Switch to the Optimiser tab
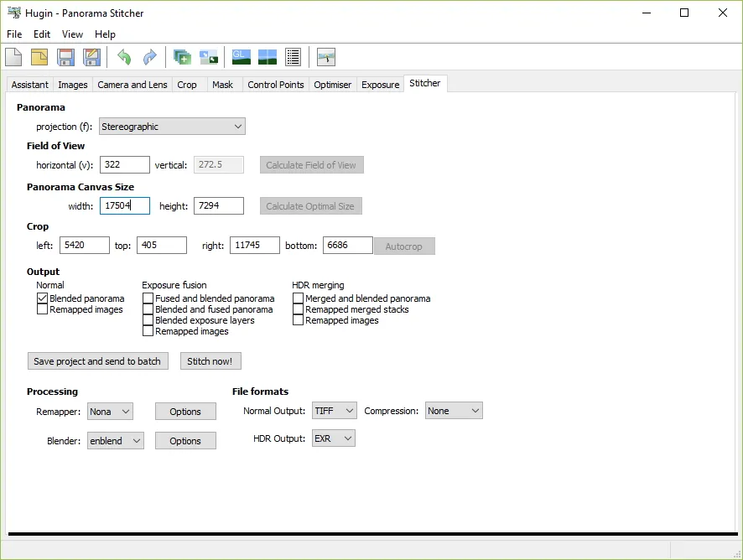Viewport: 743px width, 560px height. 333,85
